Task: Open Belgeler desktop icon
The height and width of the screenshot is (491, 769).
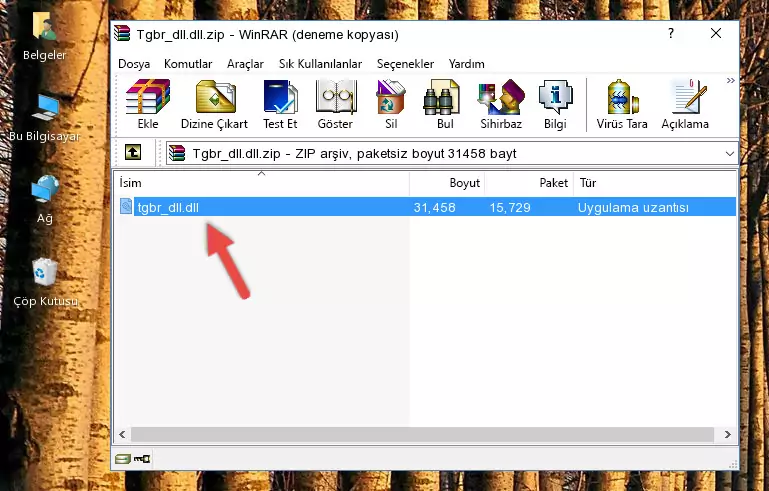Action: 45,36
